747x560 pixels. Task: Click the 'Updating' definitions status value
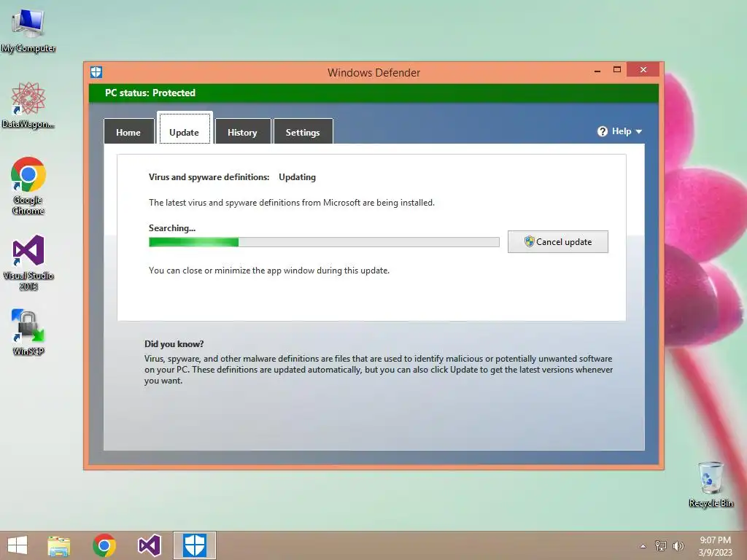298,177
